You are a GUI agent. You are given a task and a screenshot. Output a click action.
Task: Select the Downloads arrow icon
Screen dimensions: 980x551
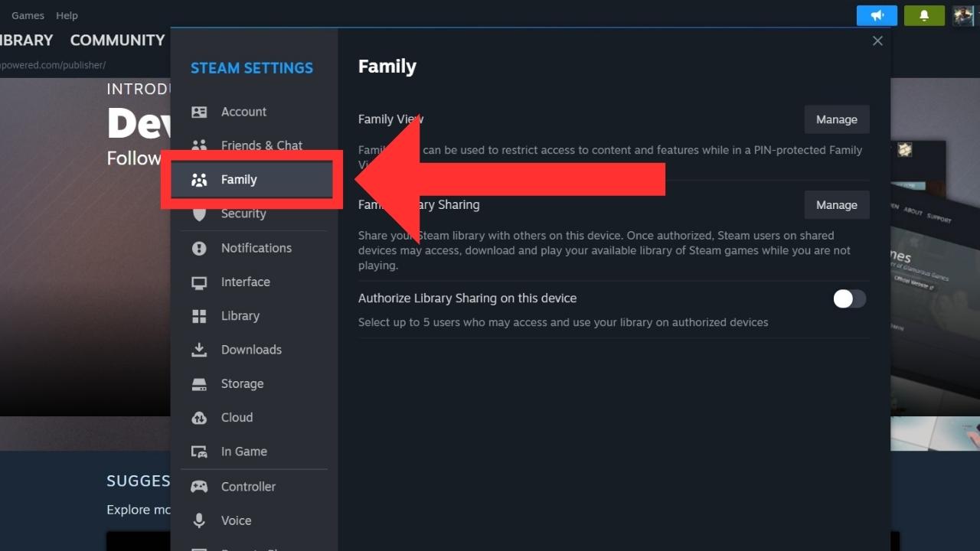199,349
